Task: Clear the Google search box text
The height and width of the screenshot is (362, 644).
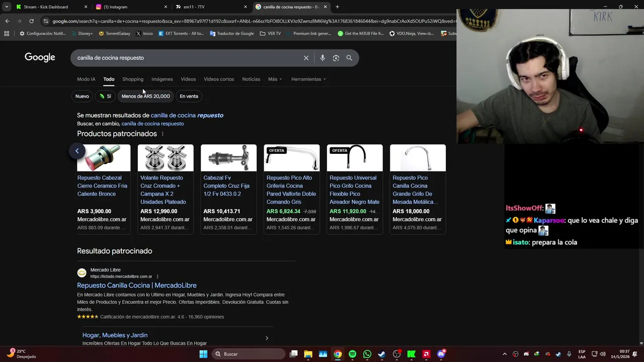Action: click(306, 58)
